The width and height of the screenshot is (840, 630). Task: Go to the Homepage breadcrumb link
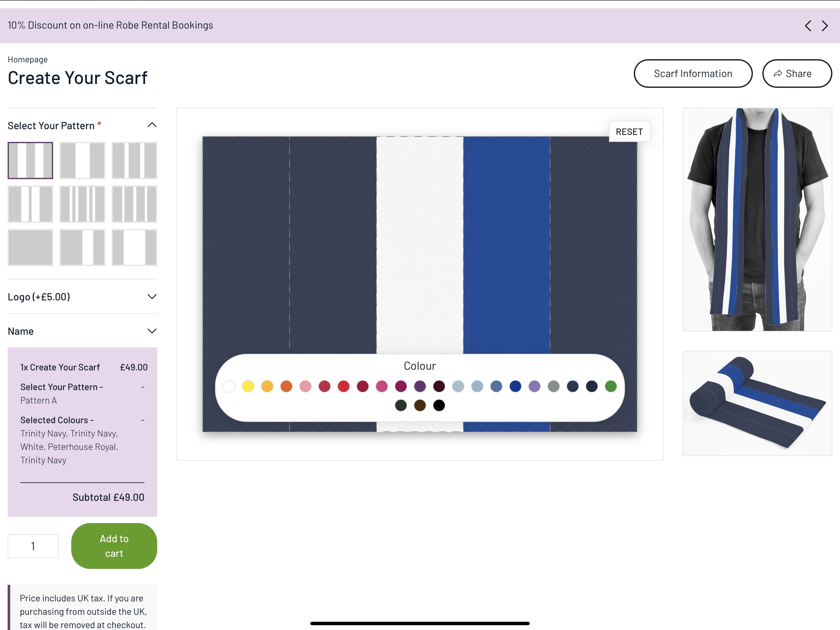pyautogui.click(x=28, y=59)
